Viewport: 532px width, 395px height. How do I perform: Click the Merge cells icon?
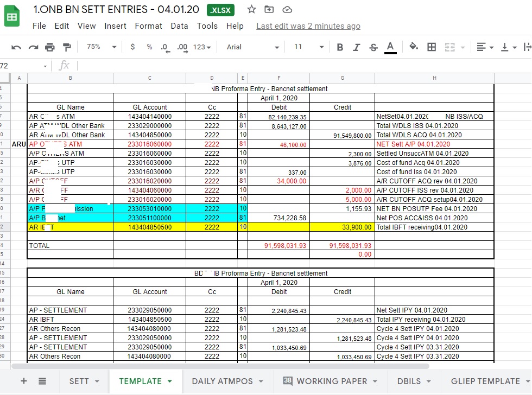(449, 47)
